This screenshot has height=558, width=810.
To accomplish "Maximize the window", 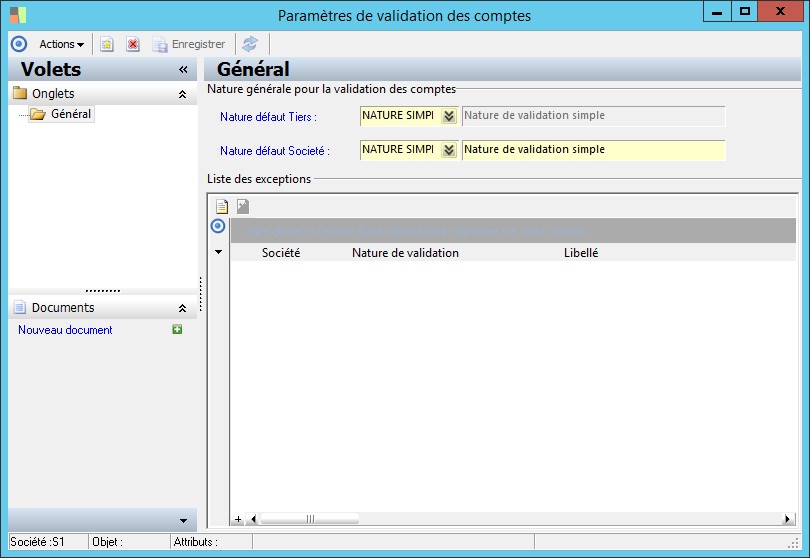I will pyautogui.click(x=744, y=11).
